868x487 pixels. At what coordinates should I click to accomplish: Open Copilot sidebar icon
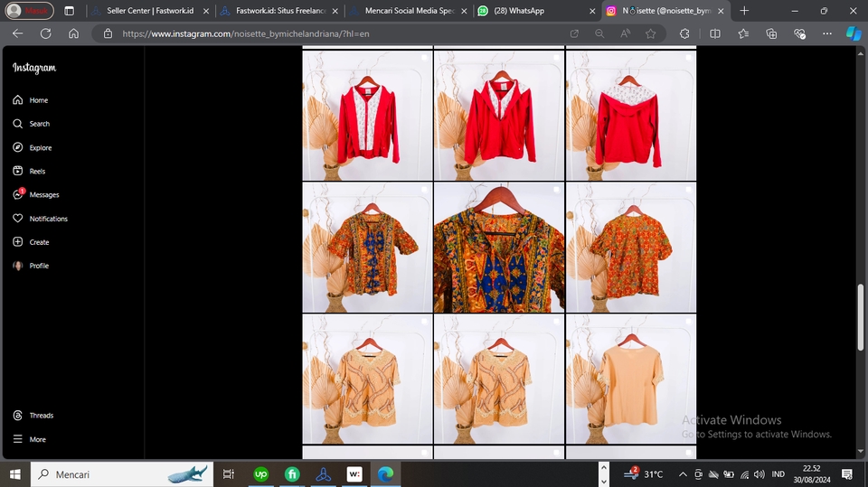pos(854,33)
